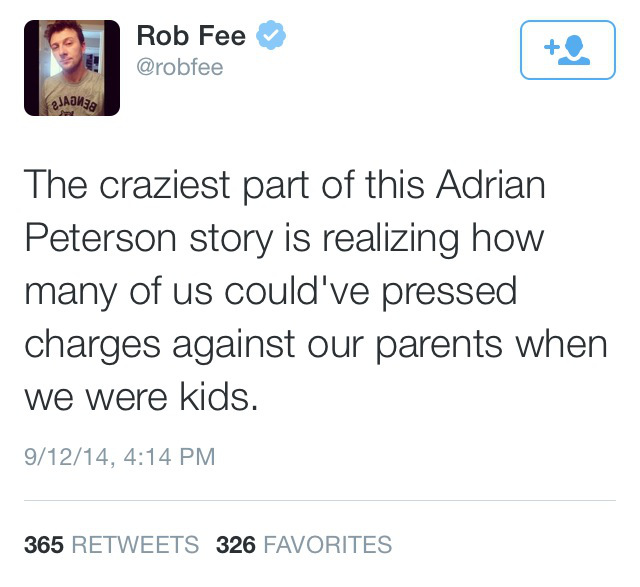Click the blue verified badge

[x=273, y=36]
